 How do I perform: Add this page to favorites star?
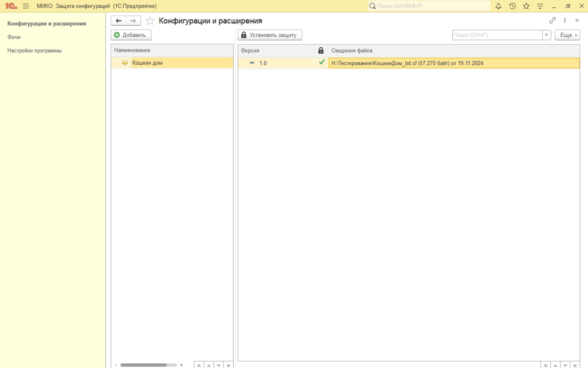coord(150,21)
